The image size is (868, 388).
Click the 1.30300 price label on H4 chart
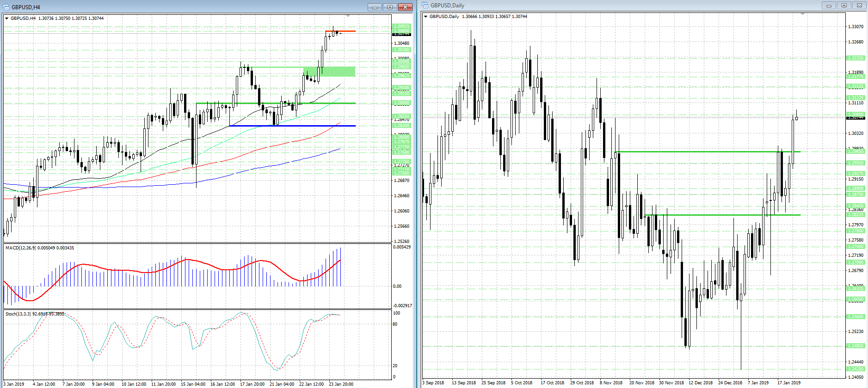tap(401, 50)
